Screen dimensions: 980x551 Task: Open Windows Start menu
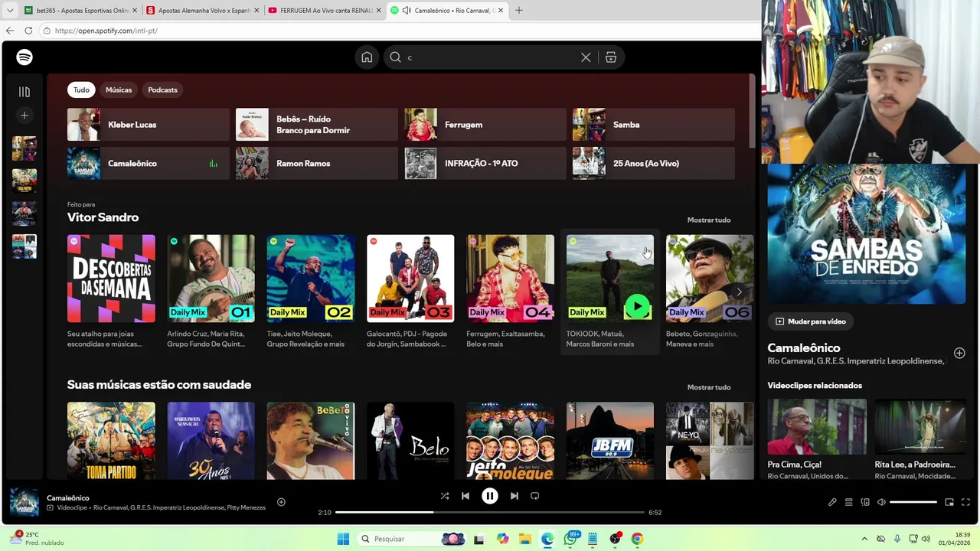tap(343, 539)
